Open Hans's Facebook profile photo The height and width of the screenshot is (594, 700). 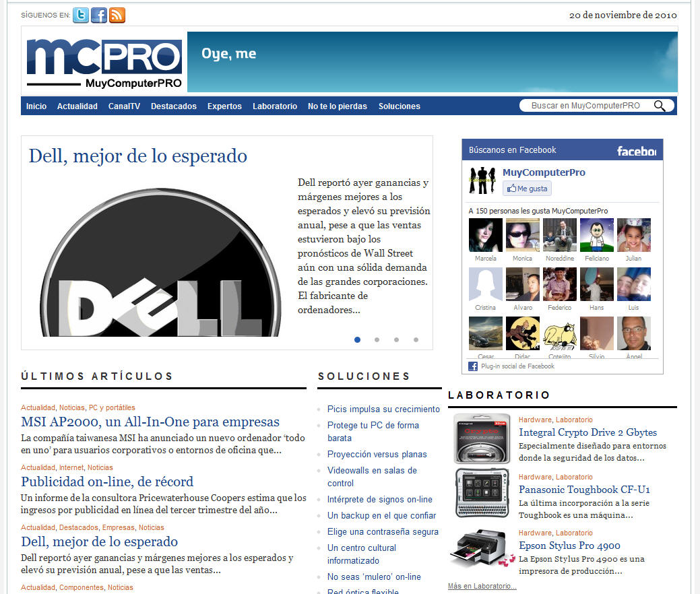(597, 284)
